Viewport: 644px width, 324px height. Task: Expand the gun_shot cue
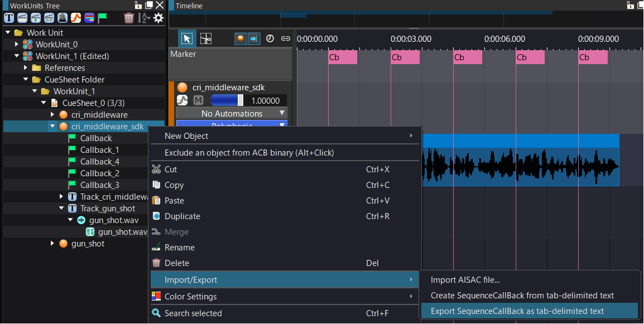coord(52,244)
